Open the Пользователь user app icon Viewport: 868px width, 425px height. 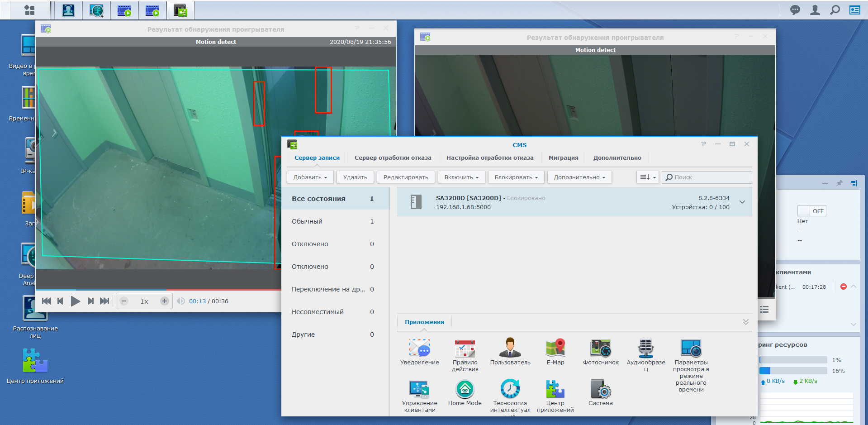[x=510, y=349]
